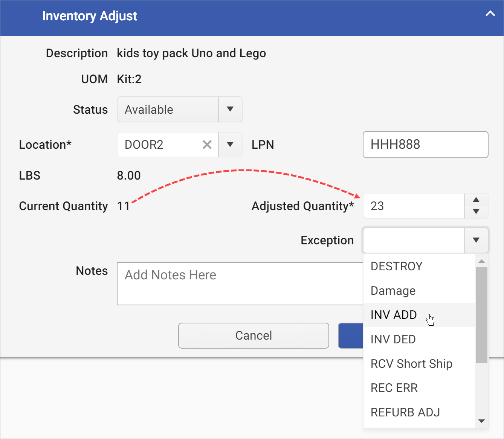Screen dimensions: 504x439
Task: Click the down scroll arrow in the exception list
Action: pos(482,421)
